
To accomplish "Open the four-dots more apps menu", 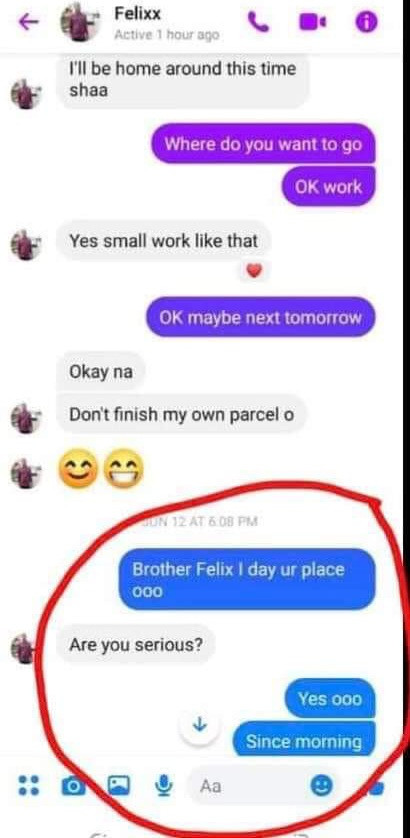I will coord(28,786).
